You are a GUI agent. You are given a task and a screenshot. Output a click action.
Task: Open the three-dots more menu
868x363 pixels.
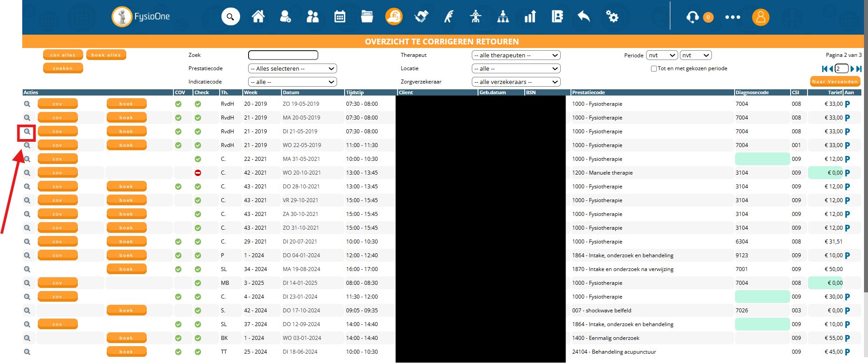[732, 17]
